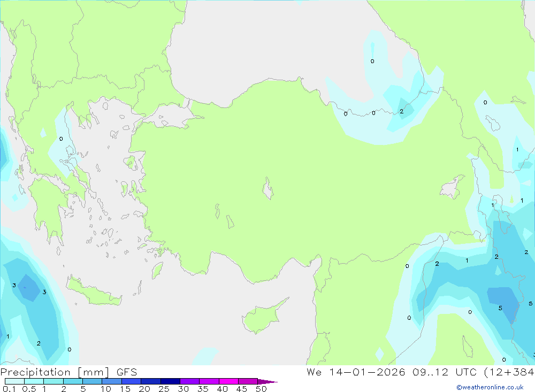
Task: Pick the 25–30 mm navy legend swatch
Action: 170,381
